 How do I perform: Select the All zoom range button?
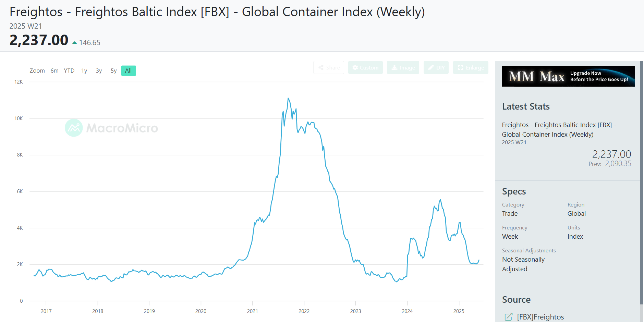(x=128, y=71)
